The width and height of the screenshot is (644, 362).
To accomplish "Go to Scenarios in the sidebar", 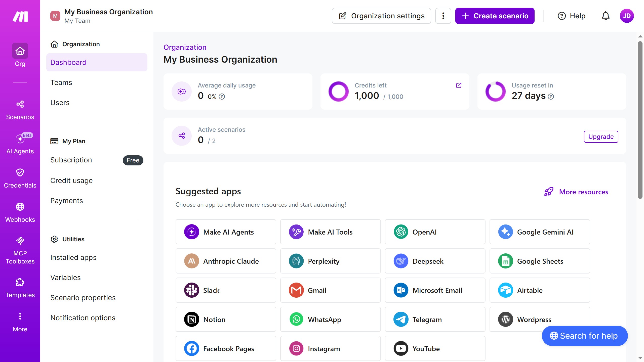I will click(20, 110).
